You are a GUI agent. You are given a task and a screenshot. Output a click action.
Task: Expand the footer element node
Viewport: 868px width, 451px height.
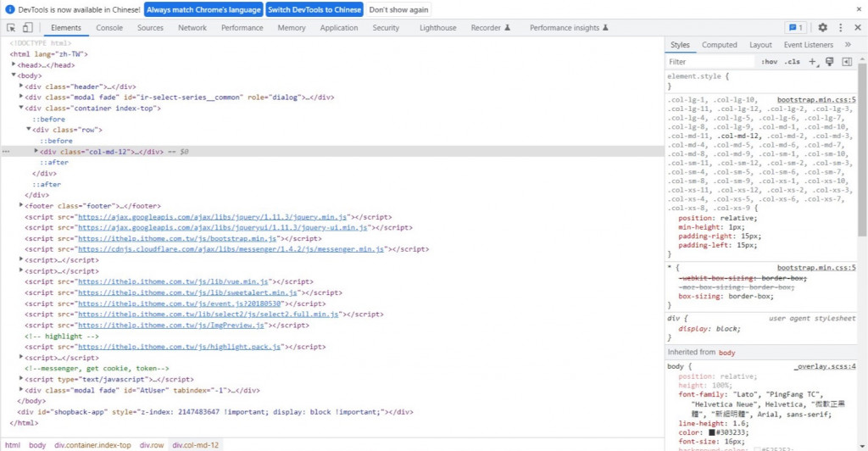(21, 205)
